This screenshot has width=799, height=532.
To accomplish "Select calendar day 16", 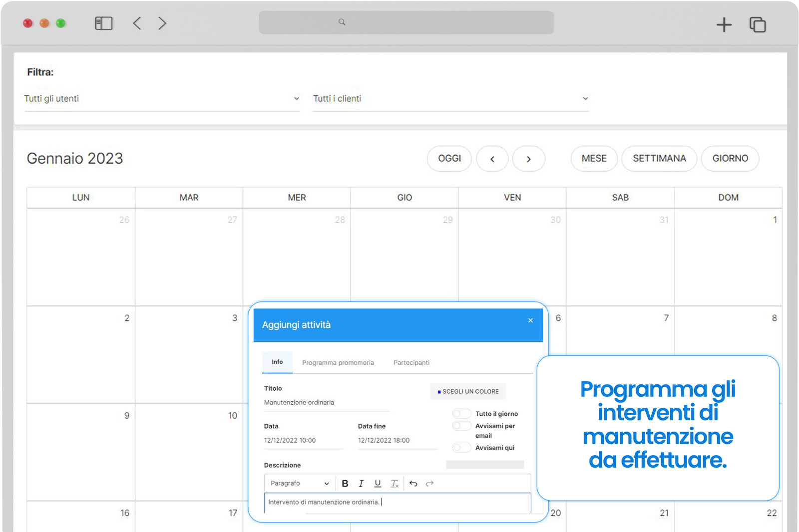I will click(x=81, y=517).
